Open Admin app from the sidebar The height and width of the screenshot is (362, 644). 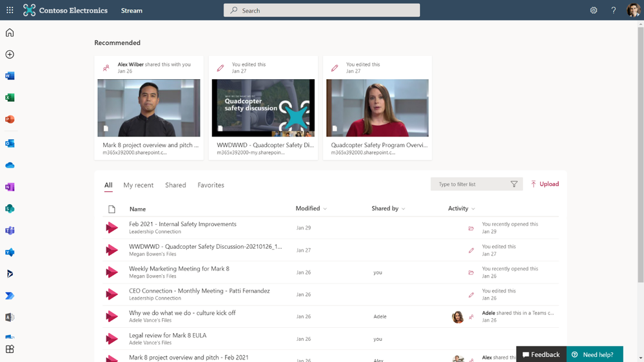pyautogui.click(x=10, y=318)
